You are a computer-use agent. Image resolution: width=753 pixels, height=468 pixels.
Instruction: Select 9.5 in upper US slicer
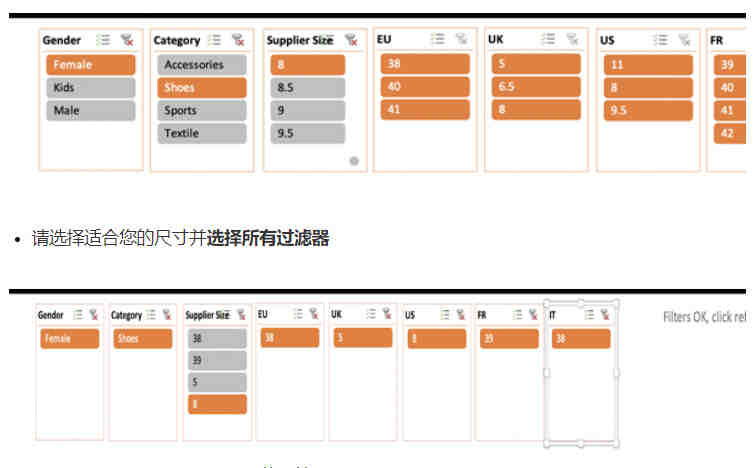[x=648, y=110]
